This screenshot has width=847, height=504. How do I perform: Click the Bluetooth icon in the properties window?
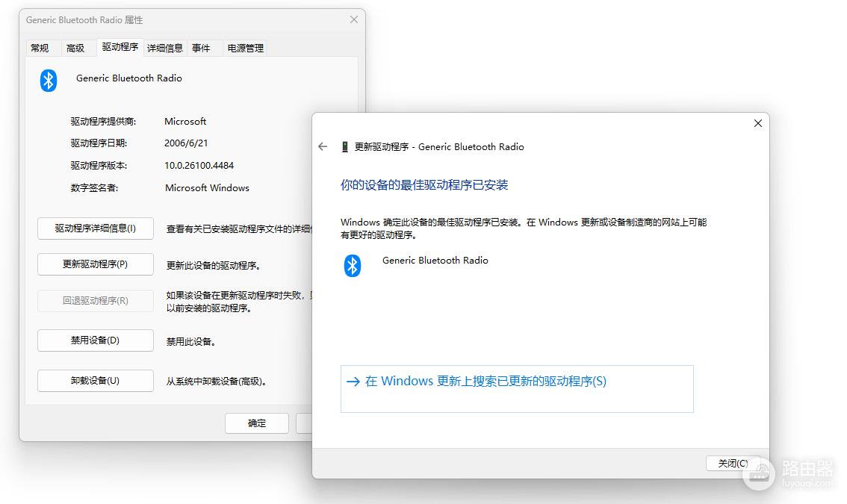click(x=49, y=81)
